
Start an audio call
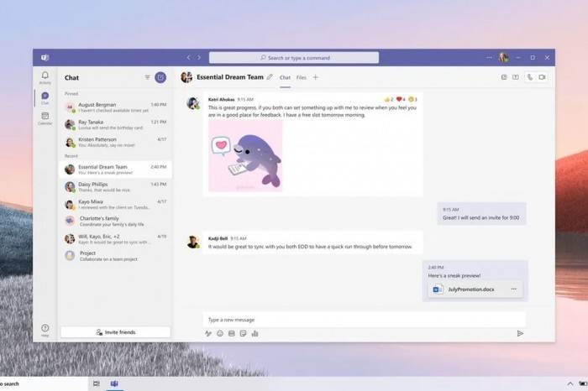[530, 77]
